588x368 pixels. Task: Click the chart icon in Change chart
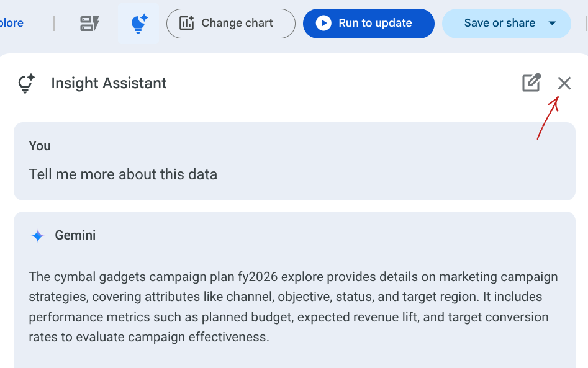tap(186, 24)
